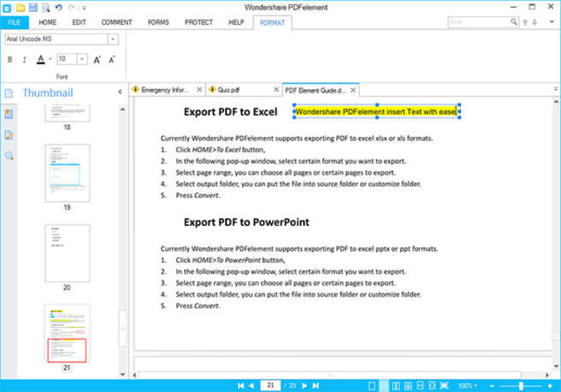Open the annotation panel icon in left sidebar
This screenshot has width=561, height=392.
(x=9, y=135)
